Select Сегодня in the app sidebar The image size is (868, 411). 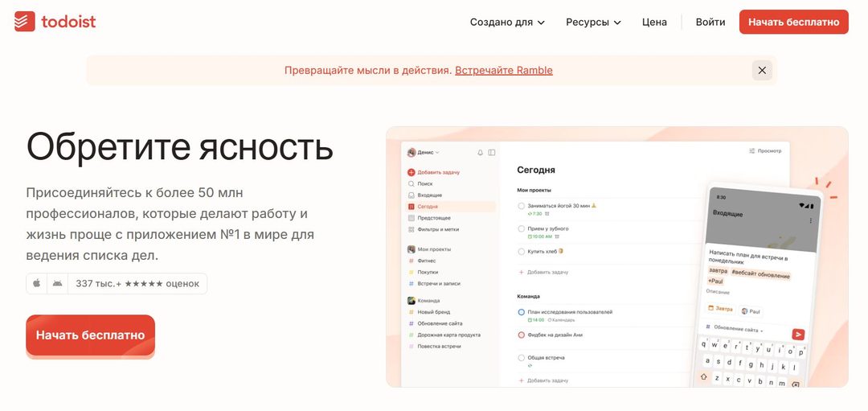[x=451, y=207]
